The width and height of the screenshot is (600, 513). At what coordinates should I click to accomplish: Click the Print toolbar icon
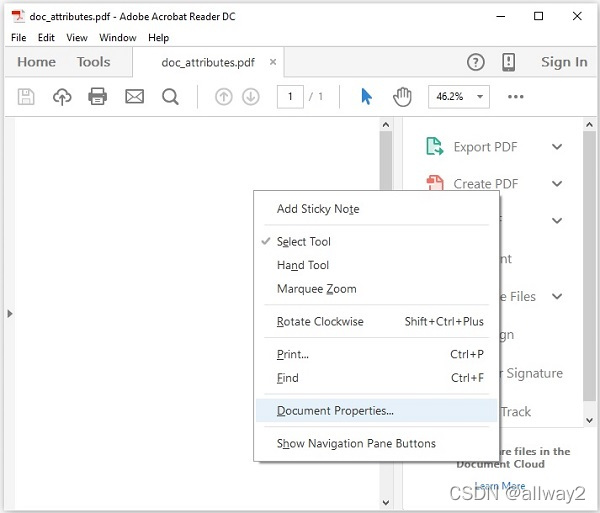click(x=98, y=96)
